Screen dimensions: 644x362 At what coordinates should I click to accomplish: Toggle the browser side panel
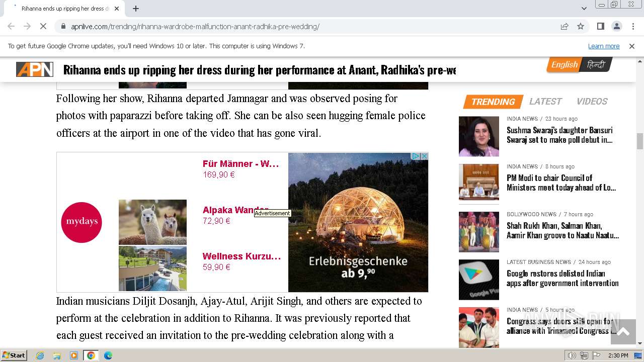600,26
